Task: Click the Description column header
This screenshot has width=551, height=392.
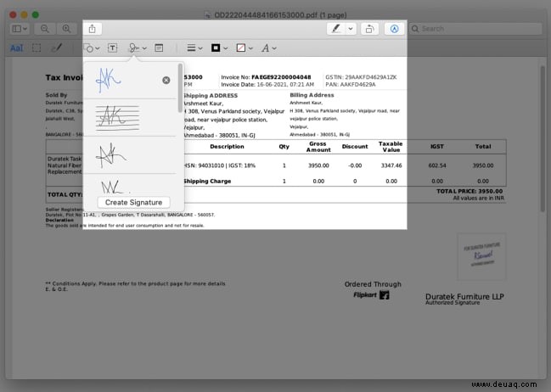Action: tap(227, 147)
